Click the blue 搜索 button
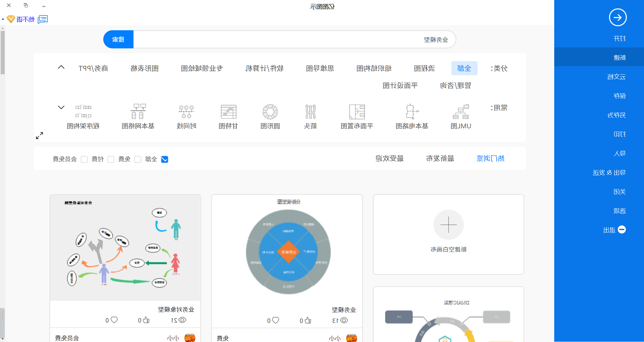 (x=118, y=39)
